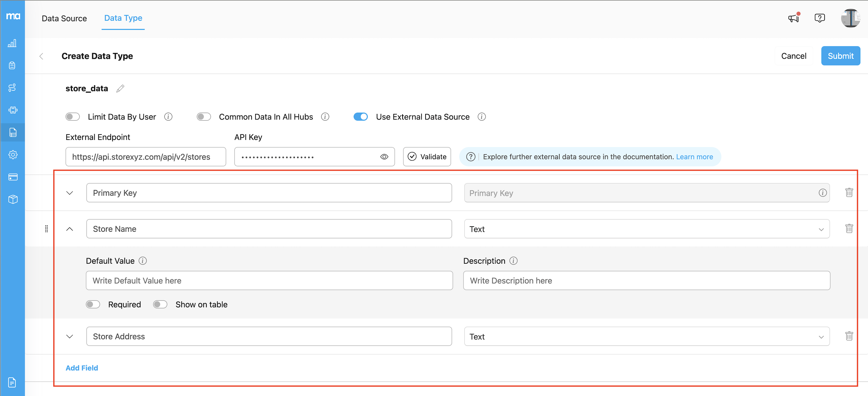Click the help chat bubble icon
The height and width of the screenshot is (396, 868).
click(x=819, y=18)
